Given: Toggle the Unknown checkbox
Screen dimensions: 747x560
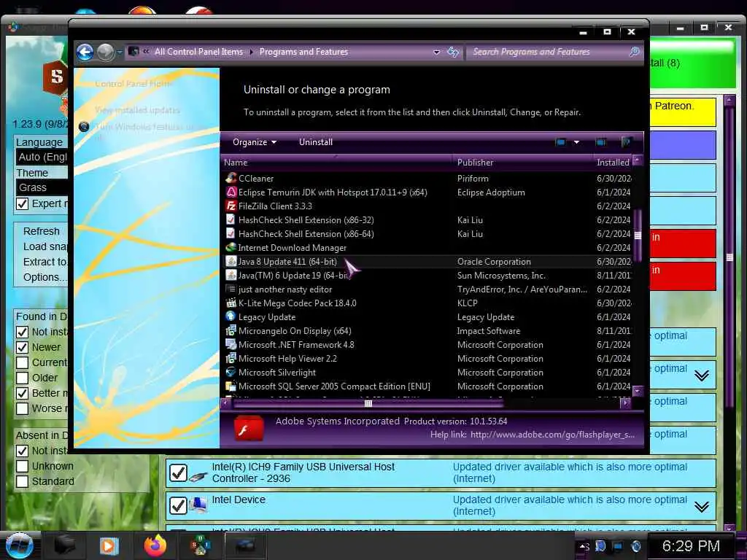Looking at the screenshot, I should coord(23,466).
